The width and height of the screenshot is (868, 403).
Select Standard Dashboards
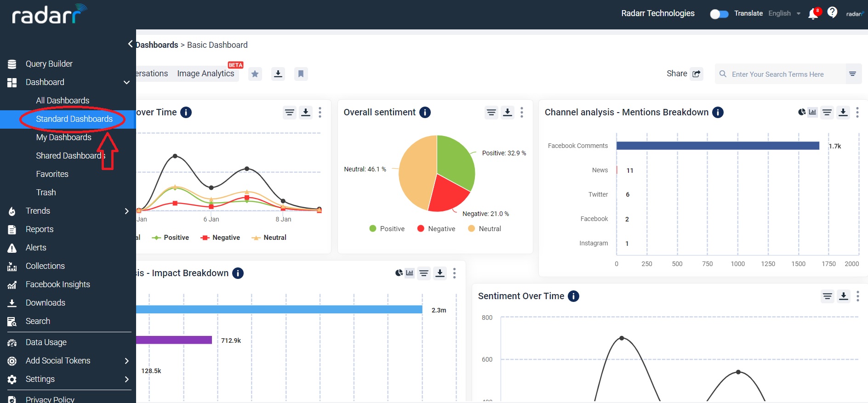coord(74,119)
